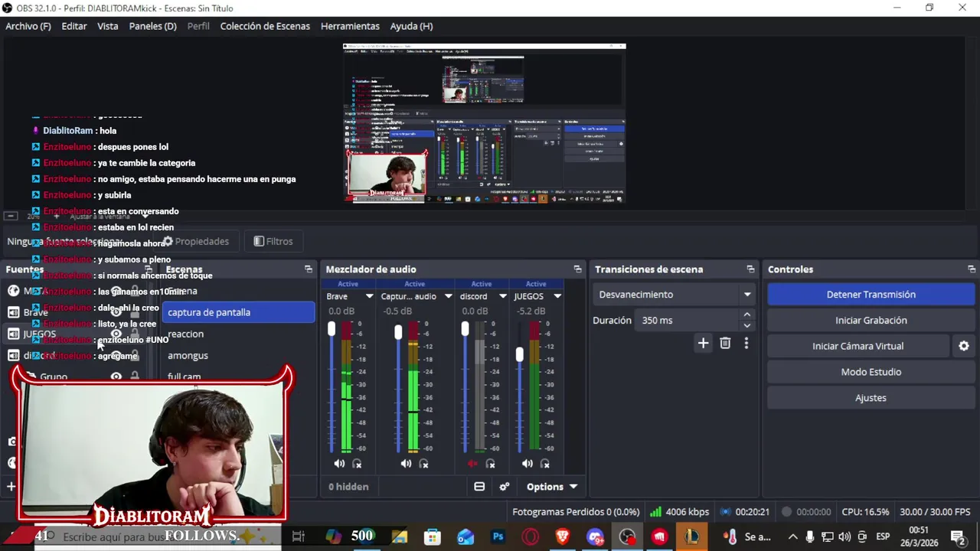Delete the selected transition with trash icon
980x551 pixels.
(725, 343)
